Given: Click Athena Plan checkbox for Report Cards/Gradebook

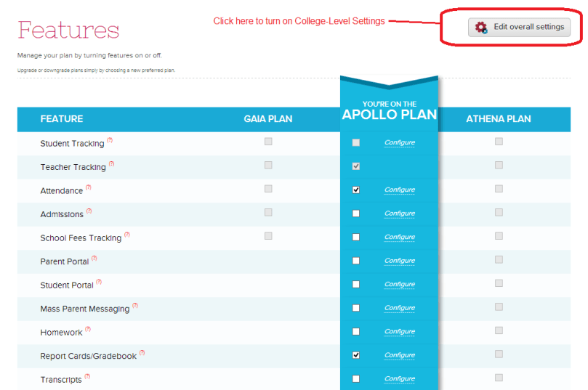Looking at the screenshot, I should (499, 354).
